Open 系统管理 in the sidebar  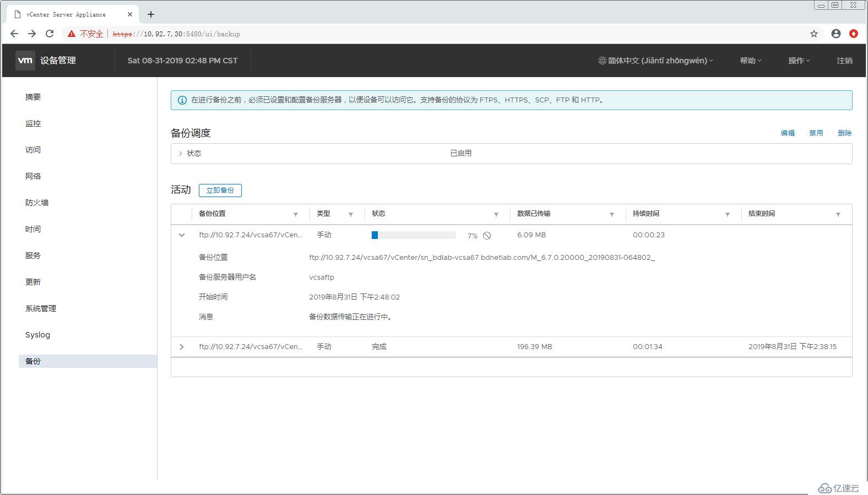point(41,308)
